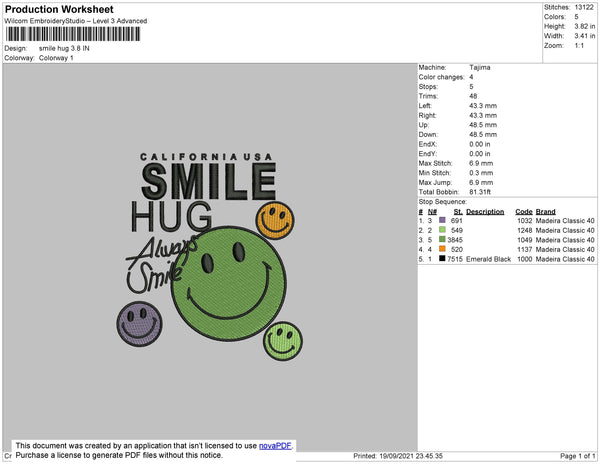Click the Max Jump value 6.9 mm
This screenshot has height=464, width=600.
[481, 182]
